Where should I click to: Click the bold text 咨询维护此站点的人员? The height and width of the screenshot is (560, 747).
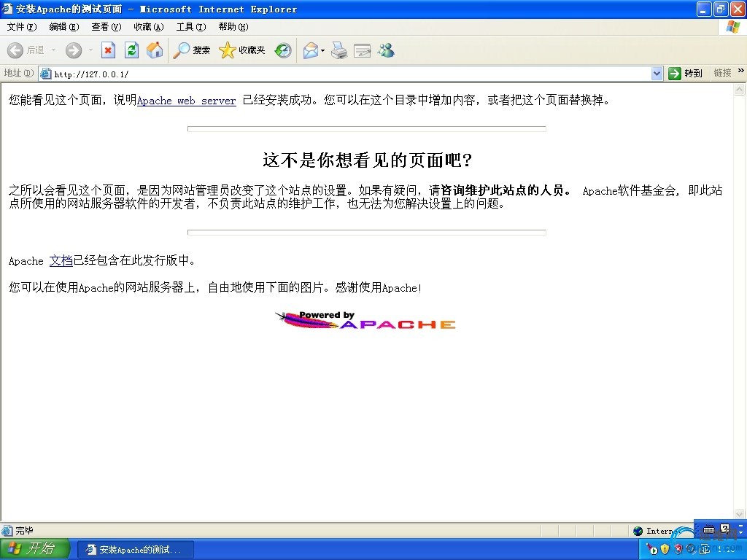coord(502,190)
